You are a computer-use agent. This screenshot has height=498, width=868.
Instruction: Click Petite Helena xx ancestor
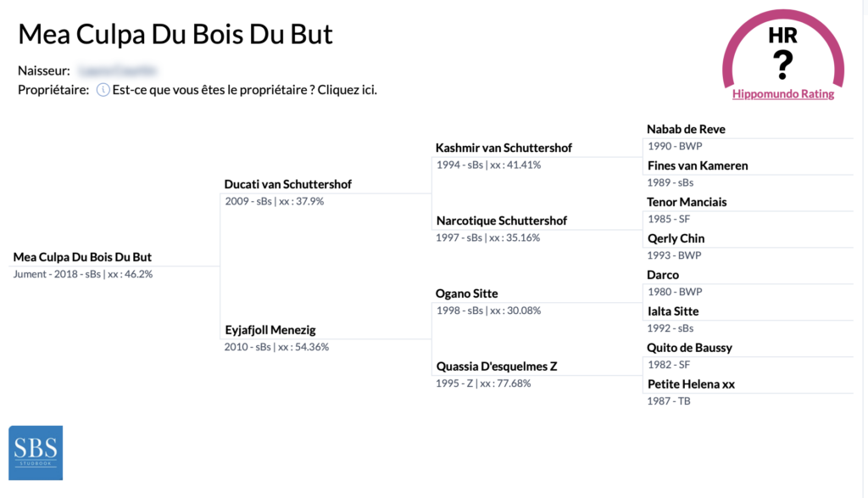pos(691,384)
